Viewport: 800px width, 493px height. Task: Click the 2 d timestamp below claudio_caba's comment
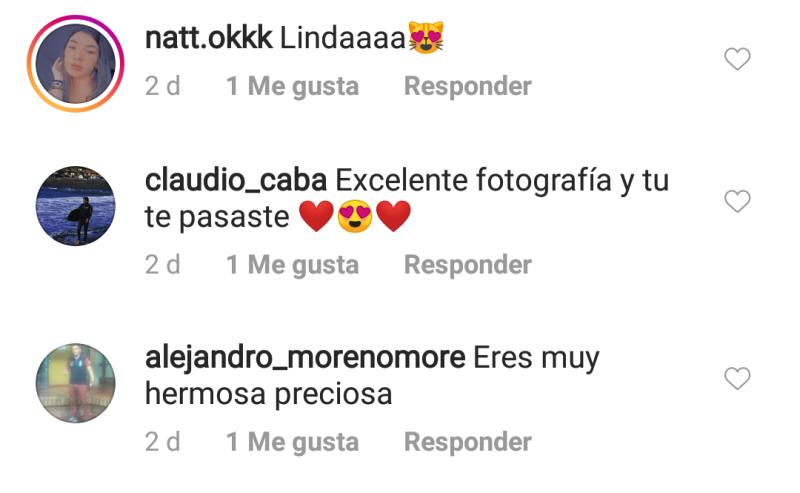pos(163,264)
